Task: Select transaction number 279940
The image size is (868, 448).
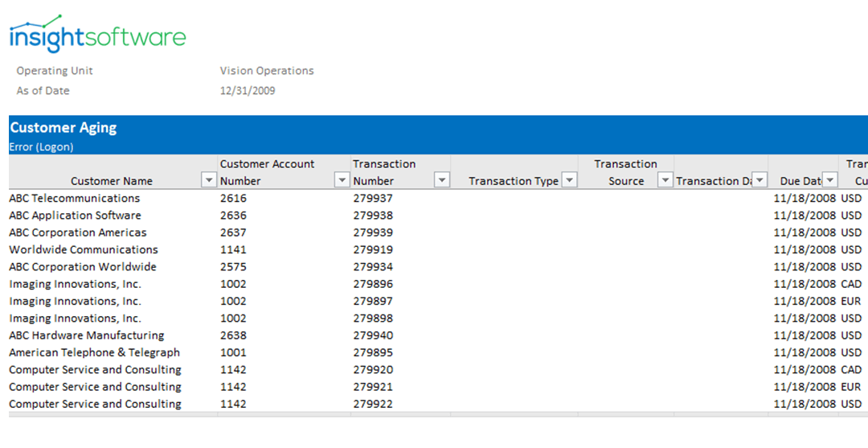Action: 373,335
